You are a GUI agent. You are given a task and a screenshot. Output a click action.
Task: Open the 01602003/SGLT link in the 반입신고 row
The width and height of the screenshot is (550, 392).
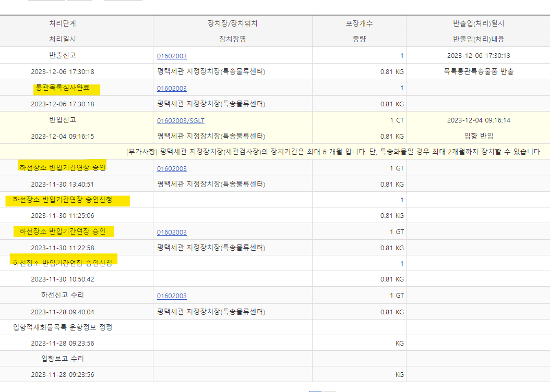pos(181,120)
